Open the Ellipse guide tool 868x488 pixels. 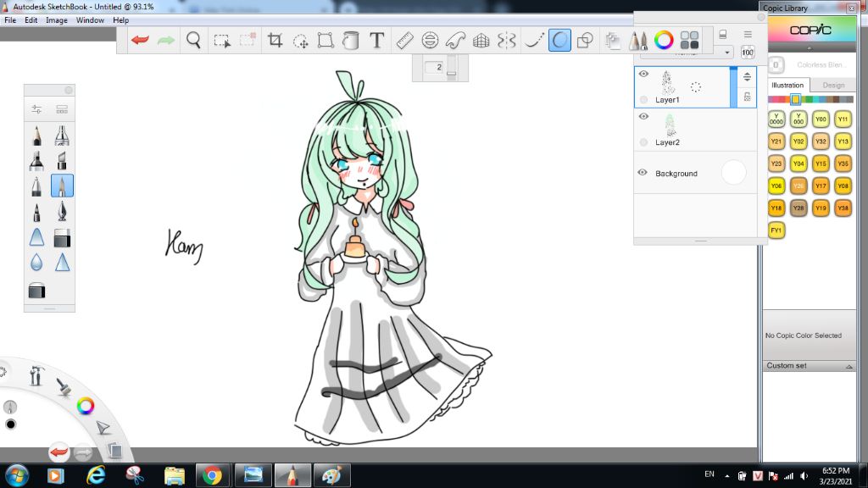coord(430,41)
